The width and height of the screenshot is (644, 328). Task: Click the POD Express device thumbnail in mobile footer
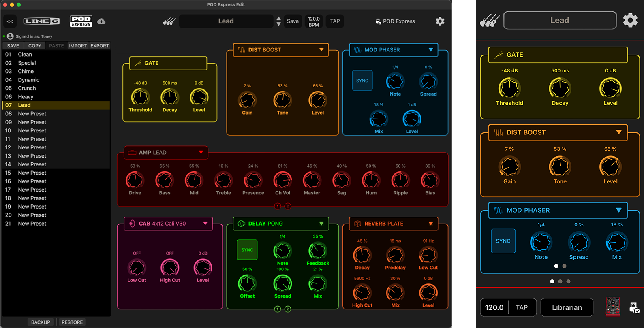click(613, 307)
